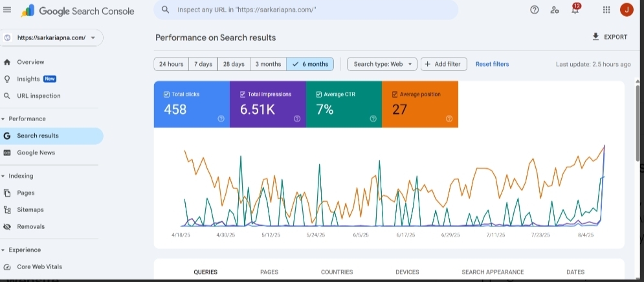Click the Add filter button
This screenshot has height=282, width=644.
pyautogui.click(x=443, y=64)
